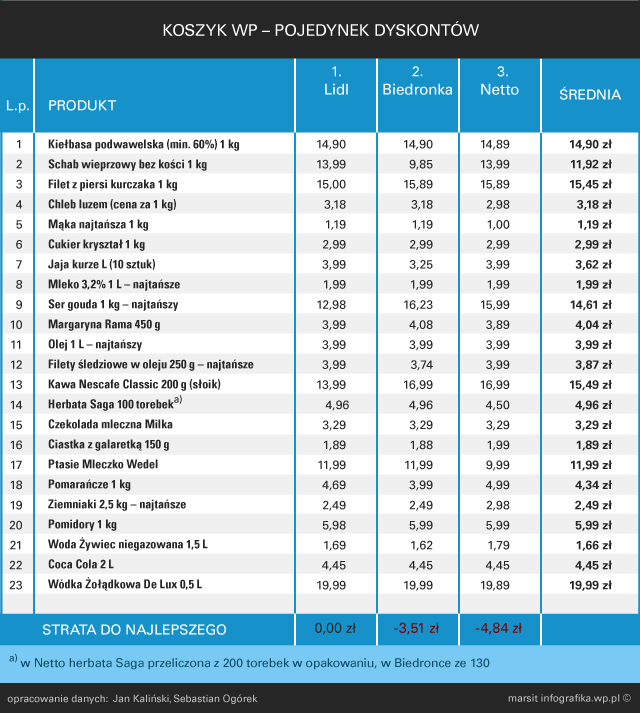The height and width of the screenshot is (713, 640).
Task: Click product 'Chleb luzem (cena za 1 kg)'
Action: point(112,204)
